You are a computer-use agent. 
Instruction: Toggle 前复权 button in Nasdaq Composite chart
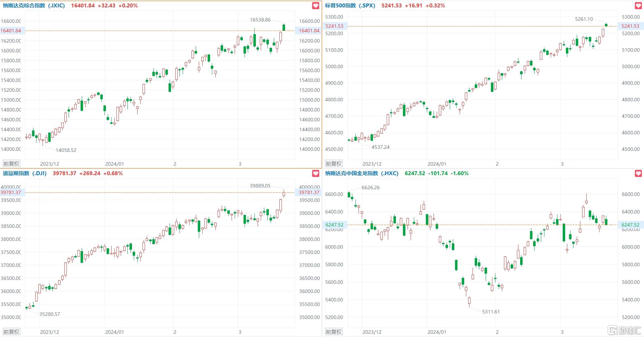[x=12, y=164]
